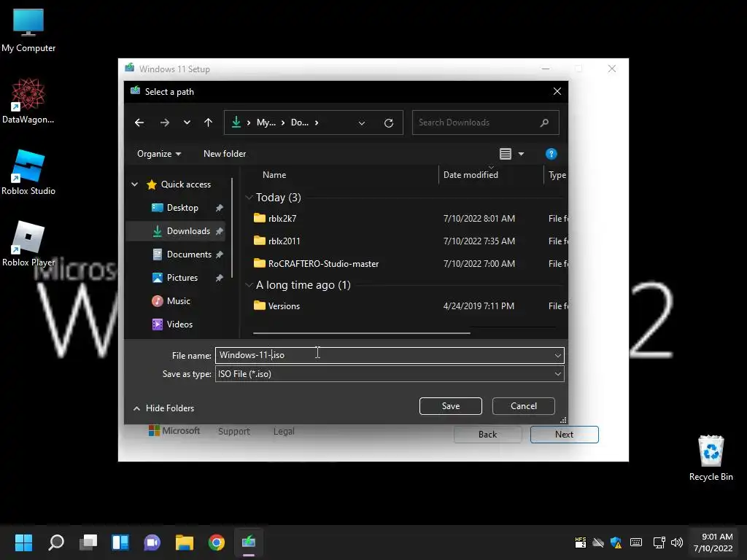
Task: Open the blue Help icon
Action: (551, 154)
